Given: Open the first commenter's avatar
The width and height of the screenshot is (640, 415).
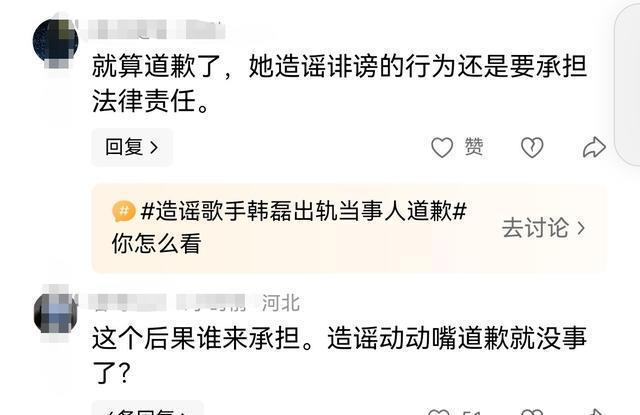Looking at the screenshot, I should tap(56, 42).
